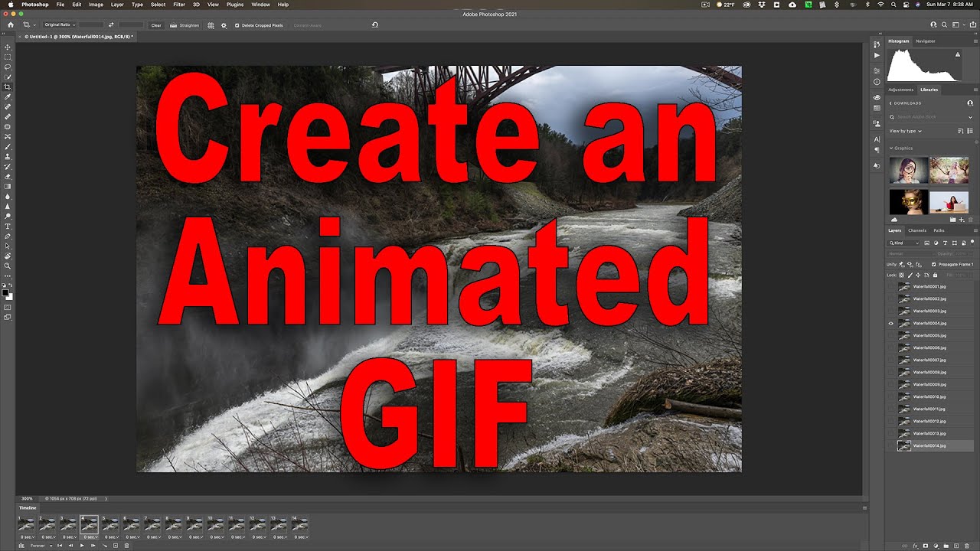
Task: Select the Pen tool
Action: 8,236
